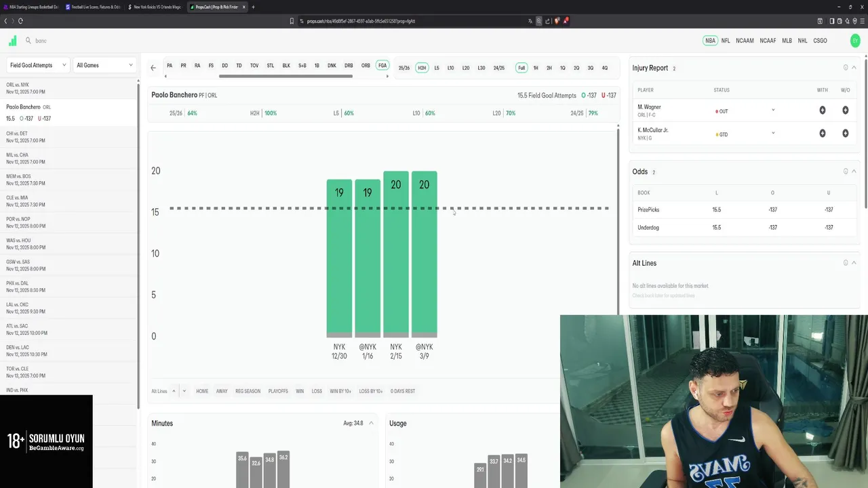Add M. Wagner to WITH filter
Viewport: 868px width, 488px height.
pyautogui.click(x=823, y=110)
